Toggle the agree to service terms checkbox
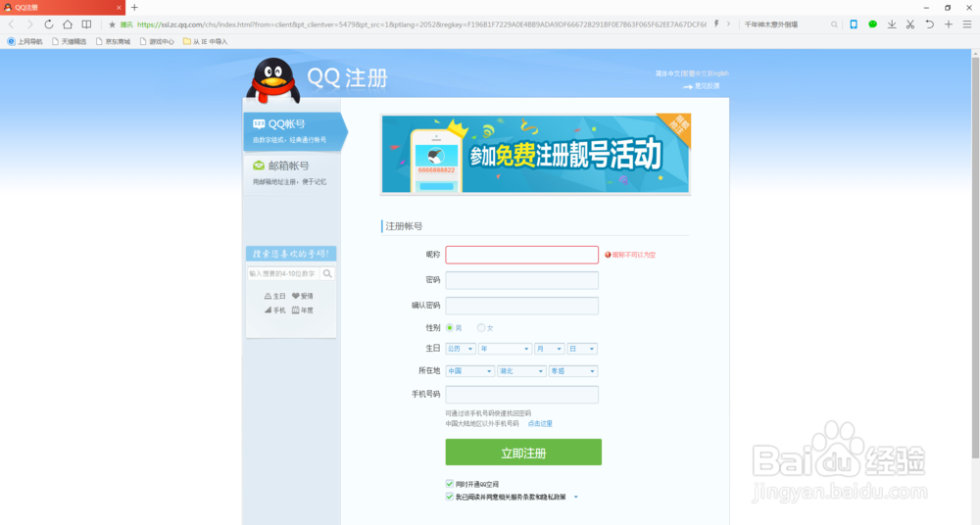Screen dimensions: 980x525 coord(450,497)
